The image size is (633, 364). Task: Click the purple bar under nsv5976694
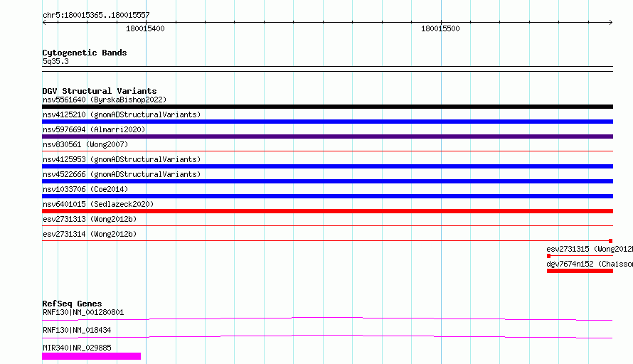tap(327, 136)
